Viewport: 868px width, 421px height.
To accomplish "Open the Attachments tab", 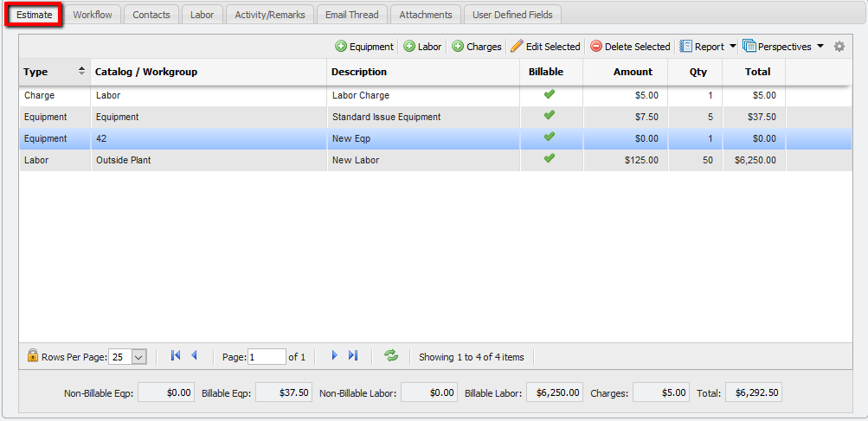I will coord(425,15).
